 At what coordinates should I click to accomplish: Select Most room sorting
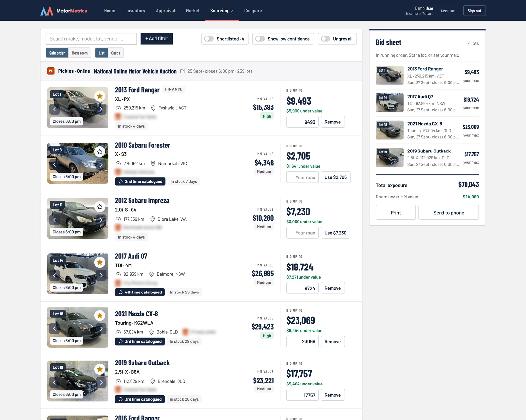pos(80,53)
